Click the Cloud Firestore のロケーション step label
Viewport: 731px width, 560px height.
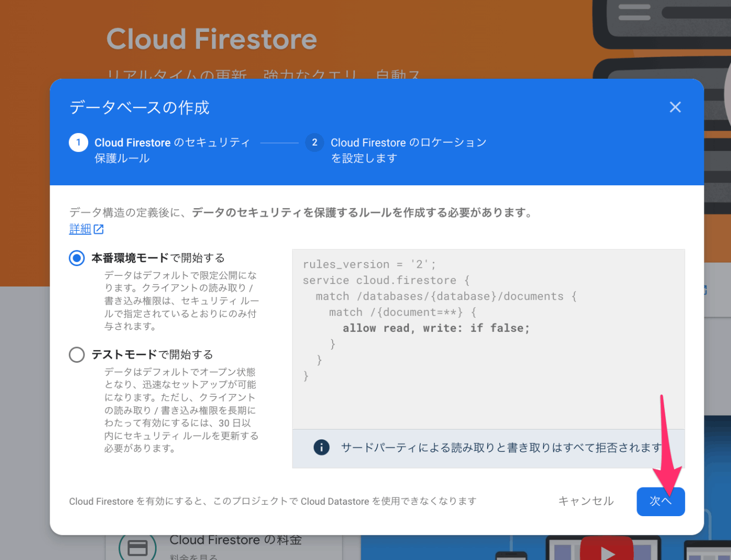click(x=408, y=150)
